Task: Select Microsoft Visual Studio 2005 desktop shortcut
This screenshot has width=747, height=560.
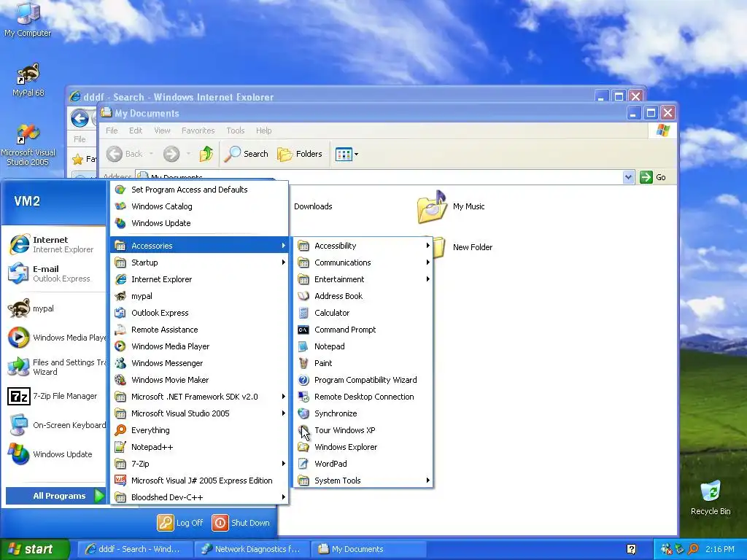Action: (28, 145)
